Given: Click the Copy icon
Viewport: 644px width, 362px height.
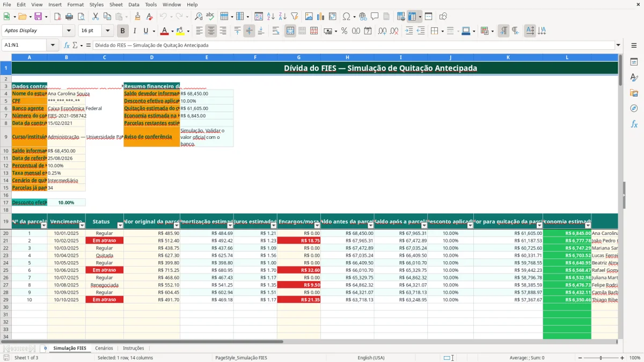Looking at the screenshot, I should click(x=107, y=17).
